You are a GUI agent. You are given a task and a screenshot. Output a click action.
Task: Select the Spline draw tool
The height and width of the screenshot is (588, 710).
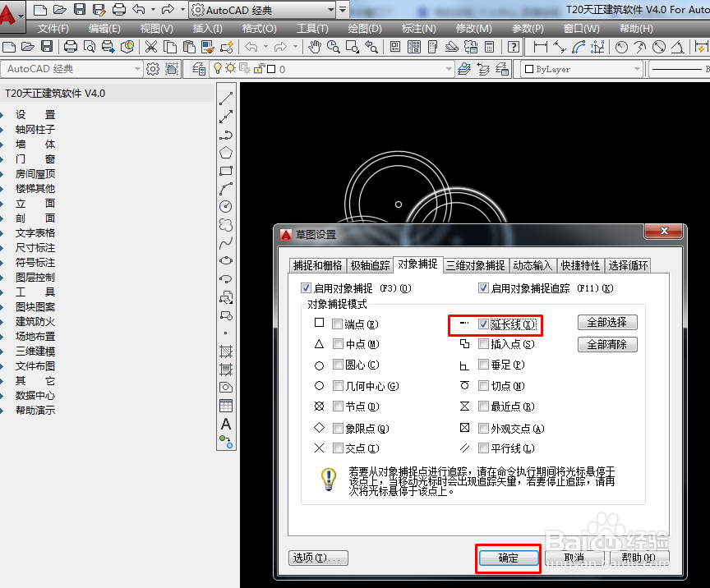(x=226, y=243)
